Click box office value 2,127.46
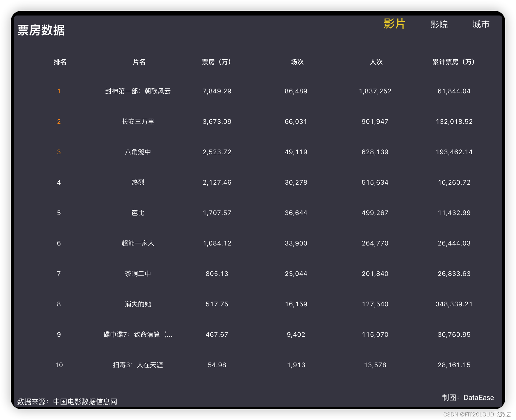 [217, 182]
